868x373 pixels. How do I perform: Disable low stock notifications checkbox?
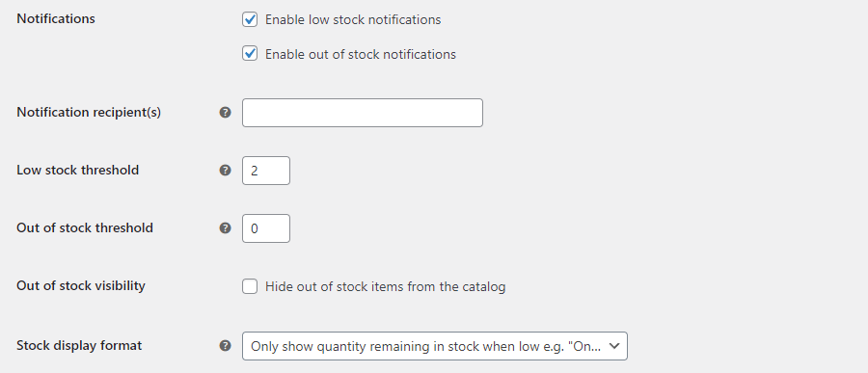[x=250, y=19]
